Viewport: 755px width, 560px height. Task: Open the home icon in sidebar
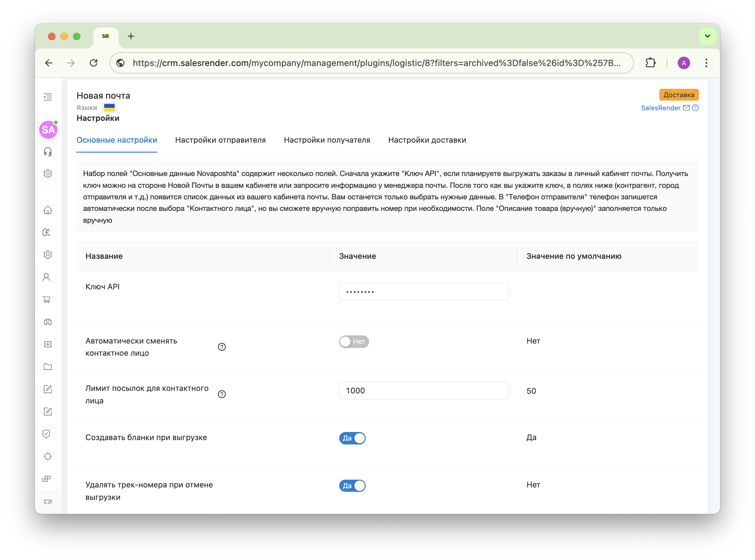point(48,210)
